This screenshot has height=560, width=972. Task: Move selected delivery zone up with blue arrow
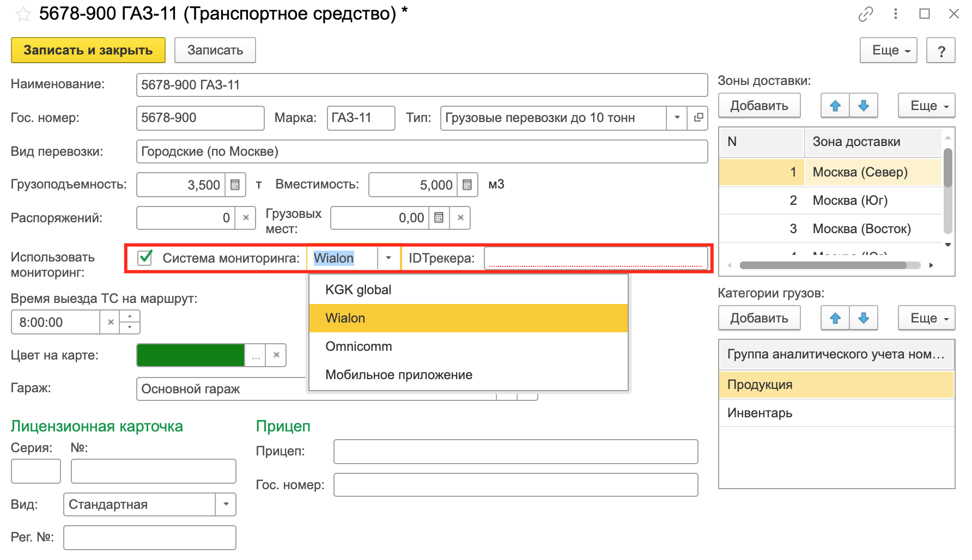[x=835, y=105]
